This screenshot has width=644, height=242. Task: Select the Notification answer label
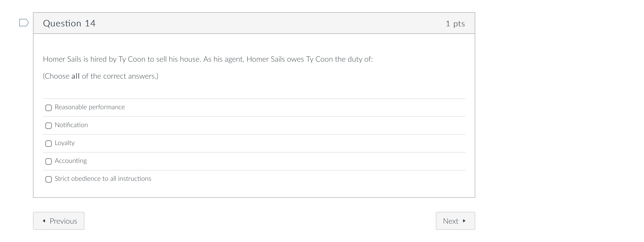point(71,125)
